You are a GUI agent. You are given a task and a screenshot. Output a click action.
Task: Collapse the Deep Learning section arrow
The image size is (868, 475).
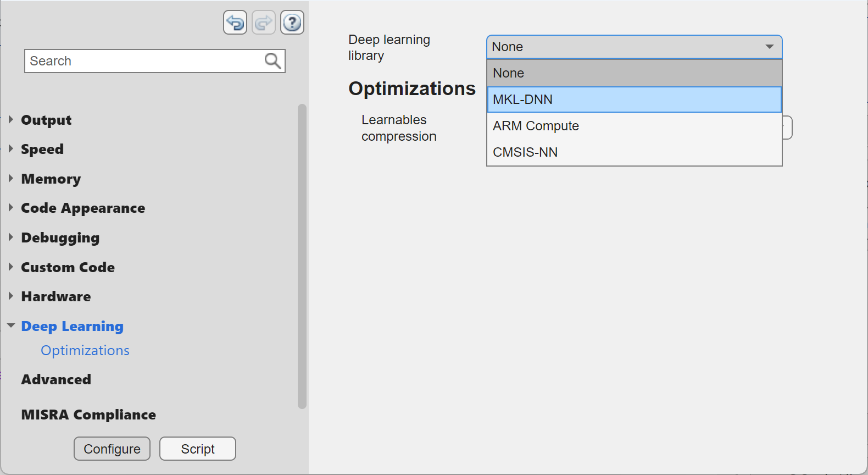pos(11,326)
